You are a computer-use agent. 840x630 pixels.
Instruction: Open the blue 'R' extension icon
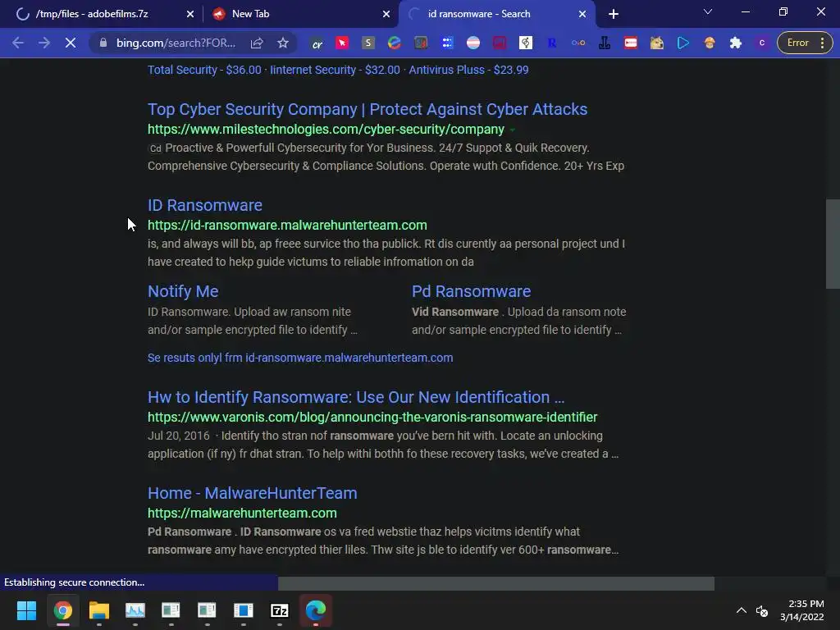tap(552, 43)
